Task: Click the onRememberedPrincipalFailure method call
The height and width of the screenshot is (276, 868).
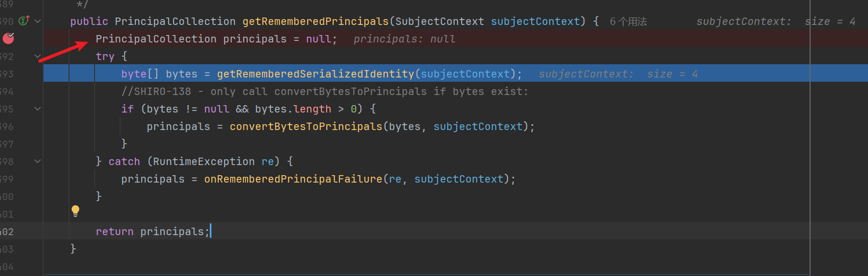Action: tap(293, 179)
